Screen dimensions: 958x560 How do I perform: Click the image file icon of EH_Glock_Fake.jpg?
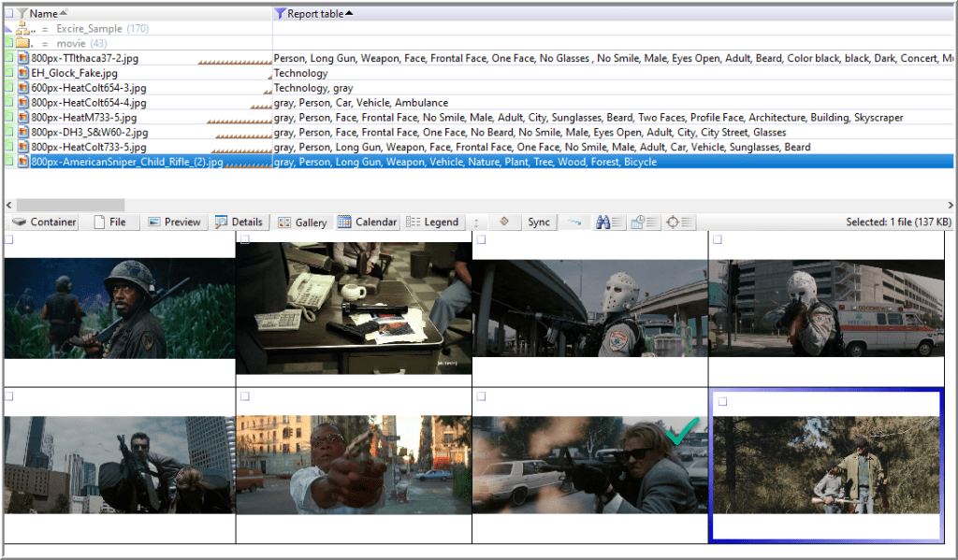(24, 73)
